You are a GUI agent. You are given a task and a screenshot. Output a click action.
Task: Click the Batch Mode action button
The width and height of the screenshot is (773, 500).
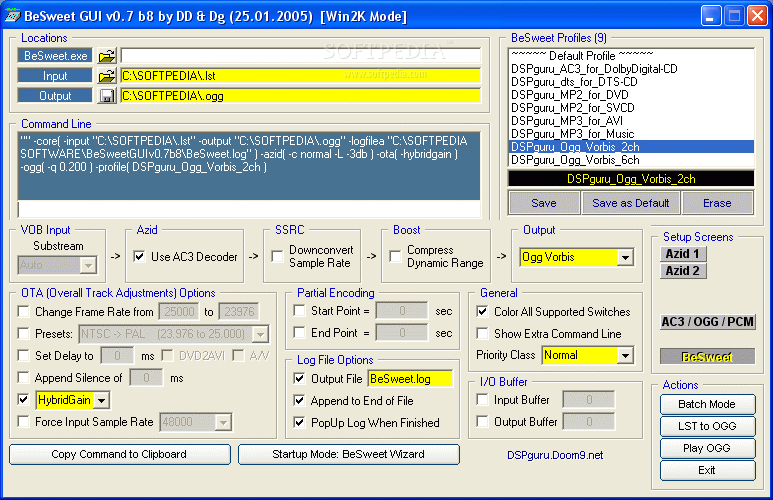point(707,404)
